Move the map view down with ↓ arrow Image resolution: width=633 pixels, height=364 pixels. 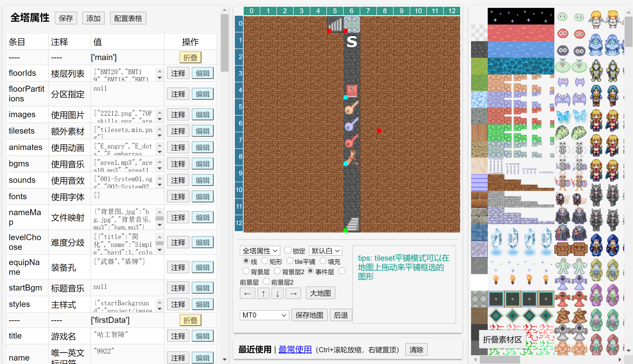[277, 293]
